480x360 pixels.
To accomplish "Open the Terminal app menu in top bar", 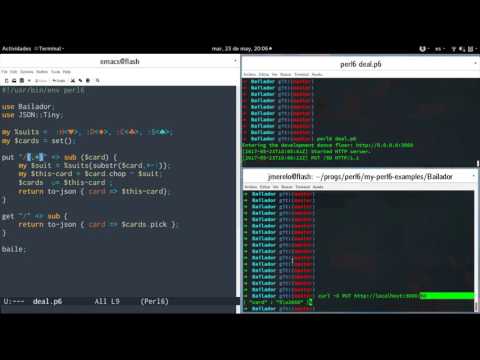I will click(x=49, y=49).
